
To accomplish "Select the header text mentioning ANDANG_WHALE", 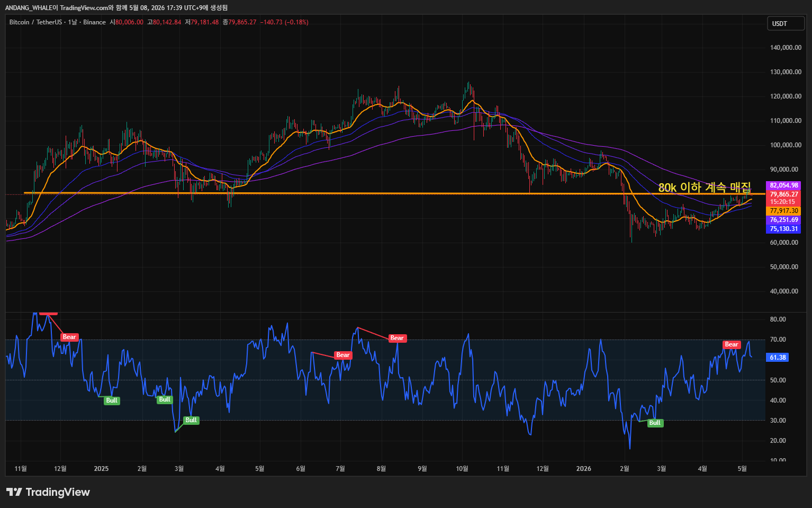I will (116, 7).
